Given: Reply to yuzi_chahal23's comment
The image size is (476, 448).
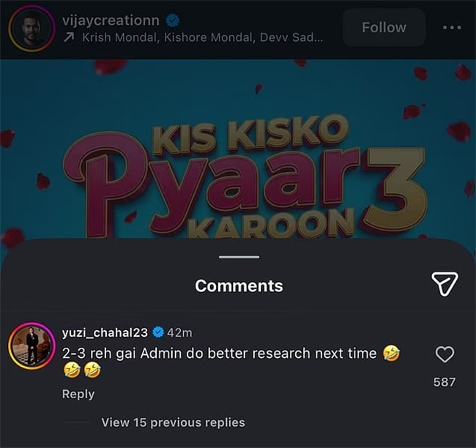Looking at the screenshot, I should 78,394.
